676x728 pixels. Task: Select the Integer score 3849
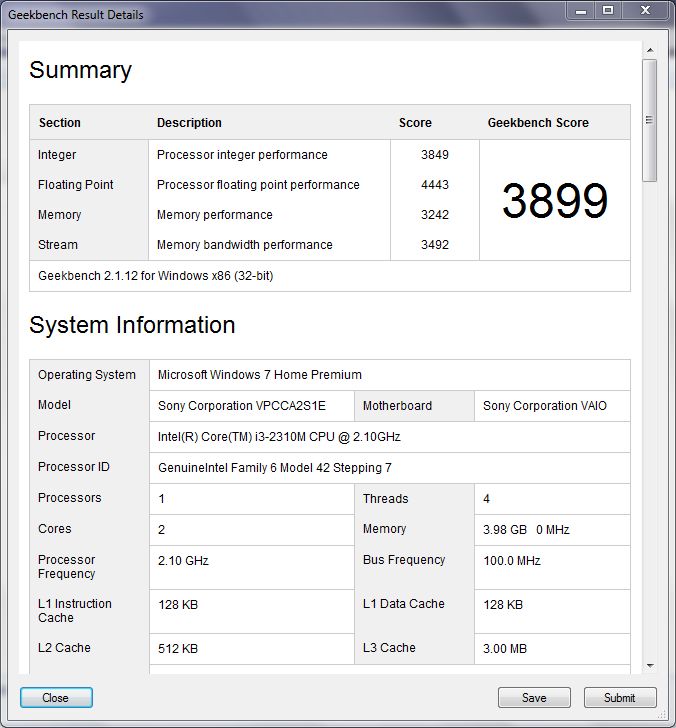click(x=435, y=155)
